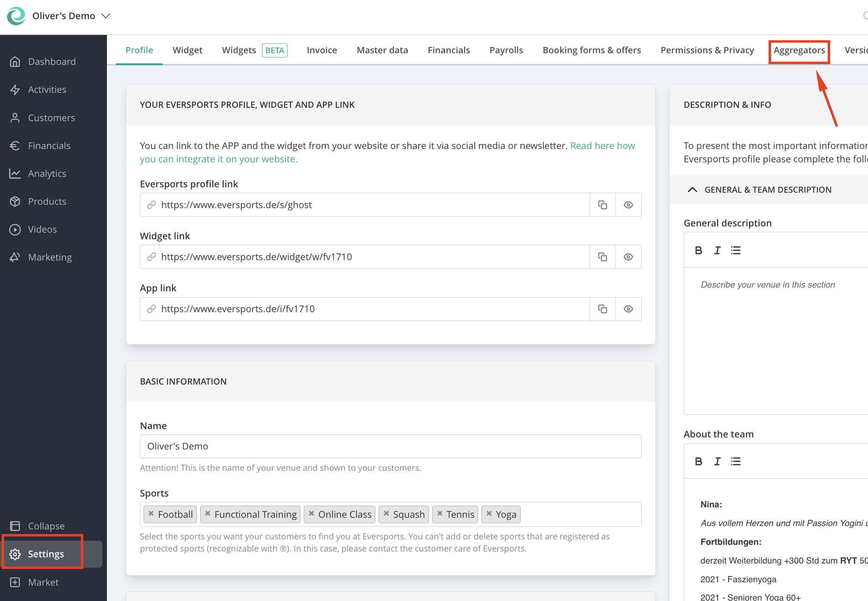Switch to the Payrolls tab
Image resolution: width=868 pixels, height=601 pixels.
[506, 50]
